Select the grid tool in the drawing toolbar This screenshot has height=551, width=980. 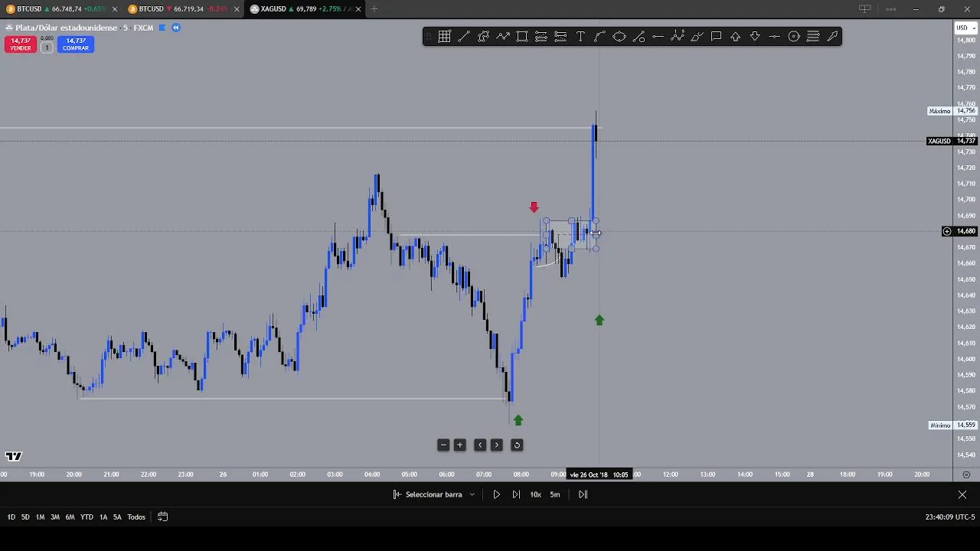444,37
